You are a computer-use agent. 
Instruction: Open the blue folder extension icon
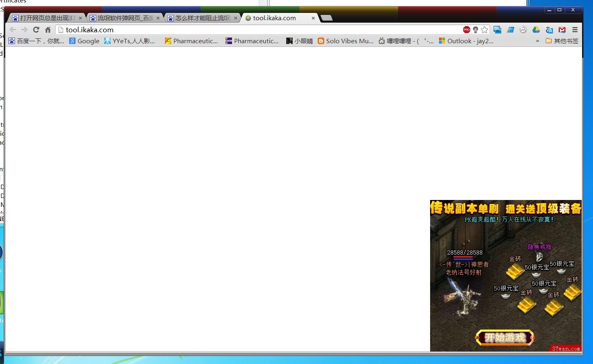tap(510, 29)
